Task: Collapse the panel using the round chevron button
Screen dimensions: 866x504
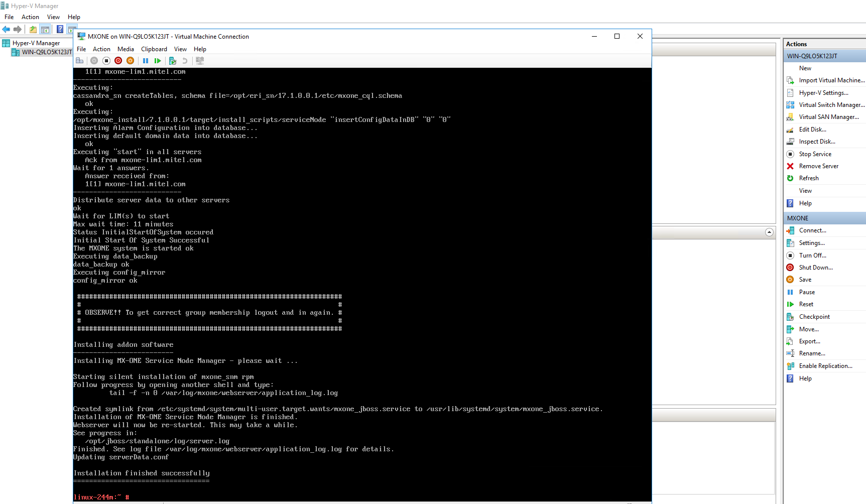Action: pos(769,232)
